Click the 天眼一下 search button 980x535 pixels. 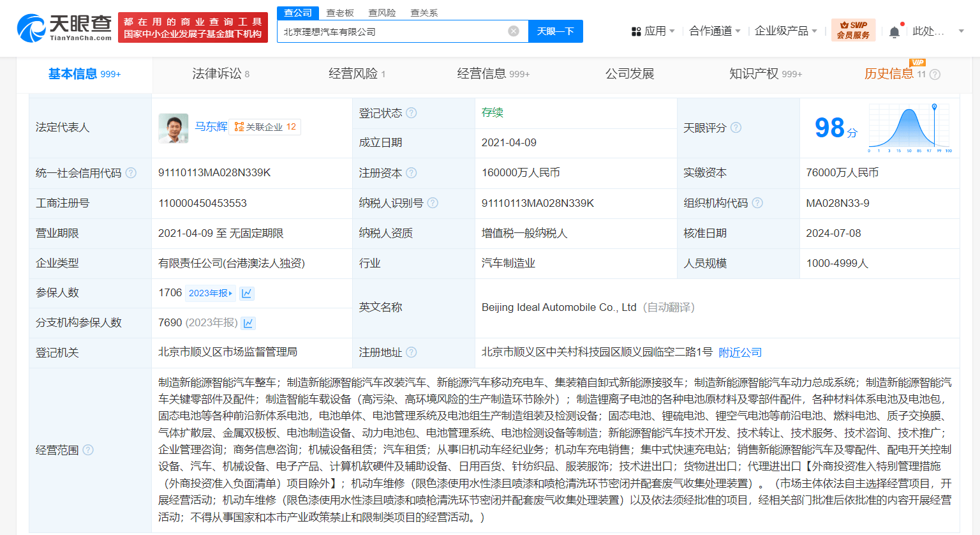click(555, 31)
